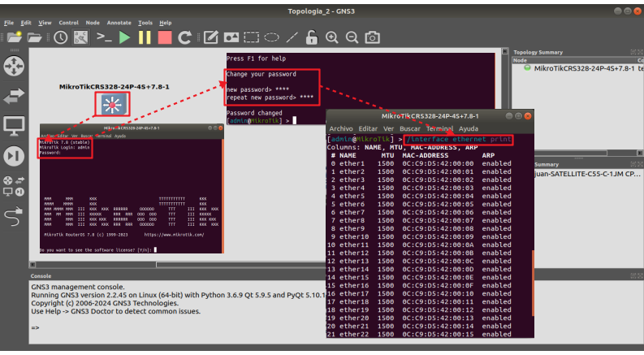This screenshot has width=644, height=355.
Task: Click the Zoom in magnifier icon
Action: pyautogui.click(x=331, y=37)
